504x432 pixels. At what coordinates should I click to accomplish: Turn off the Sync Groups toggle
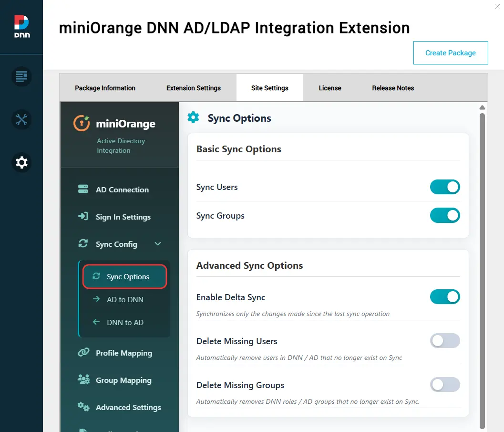coord(445,215)
